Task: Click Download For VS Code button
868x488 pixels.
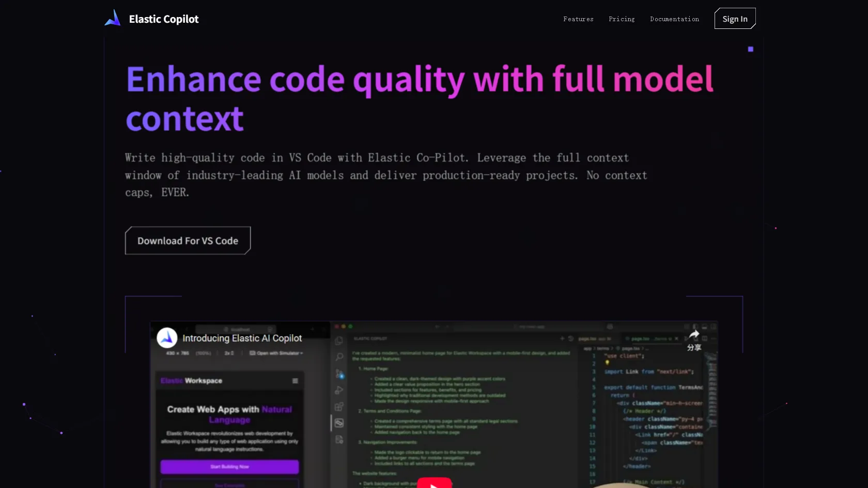Action: tap(188, 241)
